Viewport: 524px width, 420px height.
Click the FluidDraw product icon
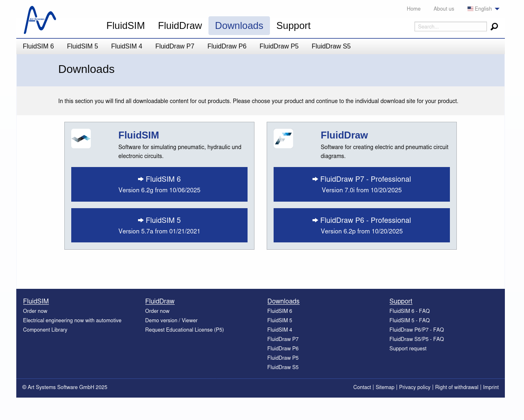tap(283, 139)
